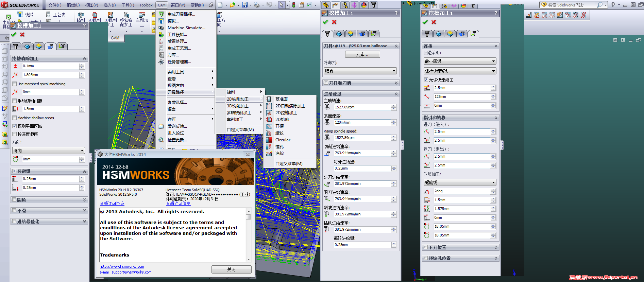Enable the 手动切削间距 checkbox
644x282 pixels.
pyautogui.click(x=14, y=101)
